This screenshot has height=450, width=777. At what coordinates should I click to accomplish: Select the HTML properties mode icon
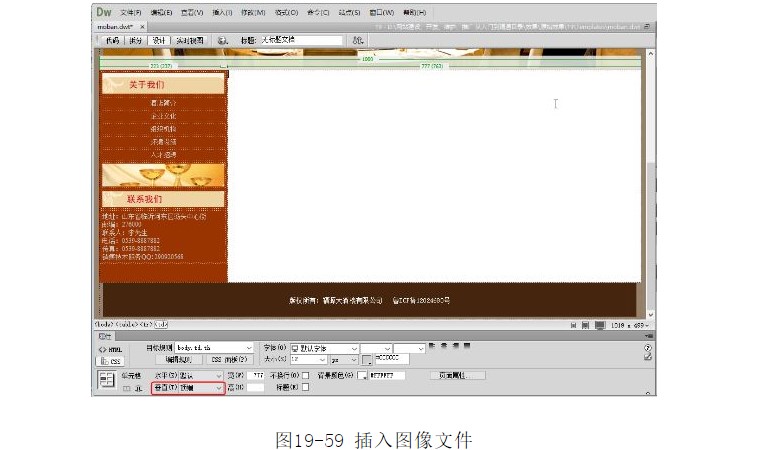click(x=107, y=349)
